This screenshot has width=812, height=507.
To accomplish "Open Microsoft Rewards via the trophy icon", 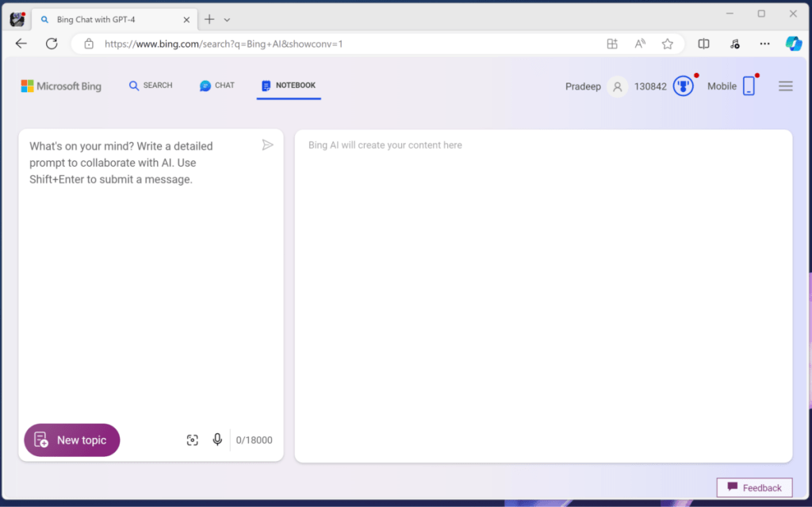I will (682, 86).
